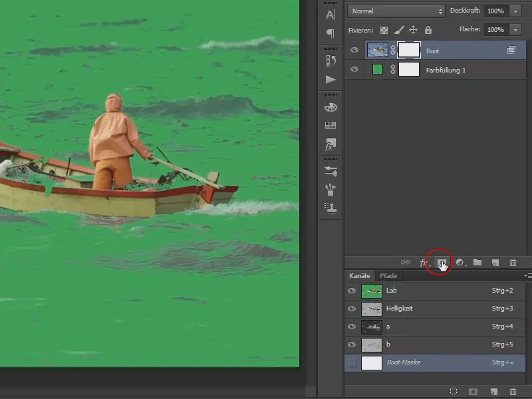Viewport: 532px width, 399px height.
Task: Select the green Farbfüllung 1 color swatch
Action: pos(378,69)
